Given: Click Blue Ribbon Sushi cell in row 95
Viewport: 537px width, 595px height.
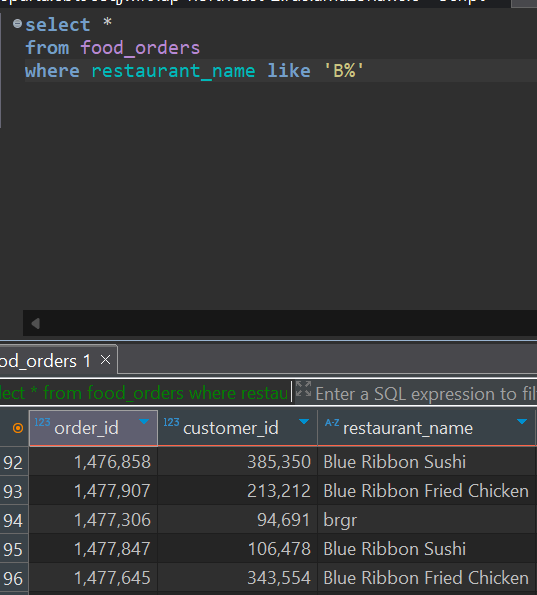Looking at the screenshot, I should (426, 549).
